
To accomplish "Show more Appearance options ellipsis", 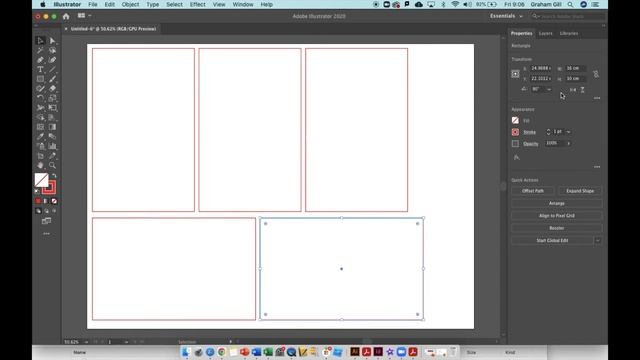I will pos(597,167).
